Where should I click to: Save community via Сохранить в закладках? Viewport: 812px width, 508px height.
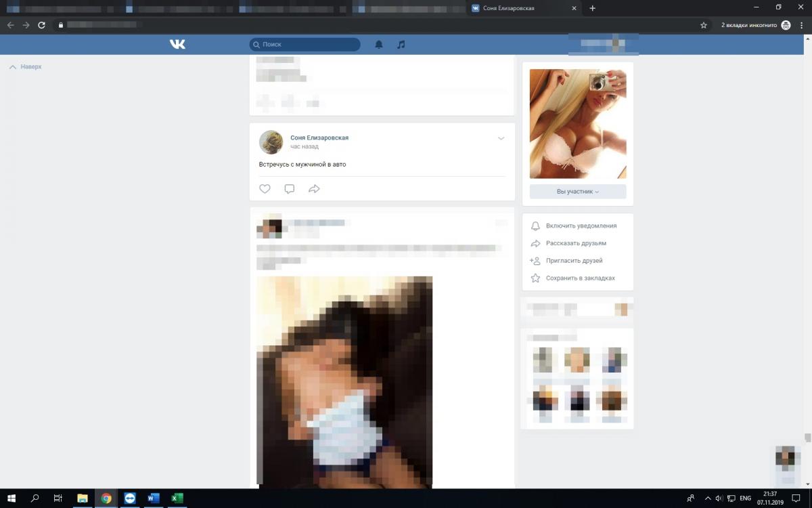[580, 278]
